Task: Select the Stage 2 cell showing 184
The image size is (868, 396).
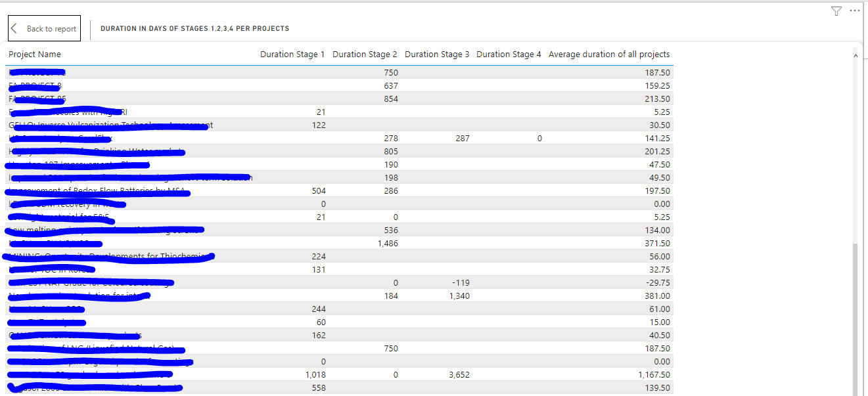Action: coord(391,296)
